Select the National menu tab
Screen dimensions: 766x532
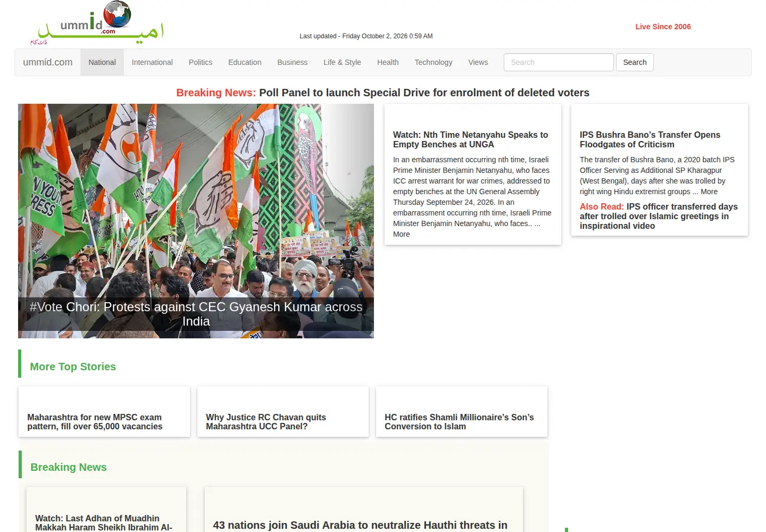coord(102,62)
